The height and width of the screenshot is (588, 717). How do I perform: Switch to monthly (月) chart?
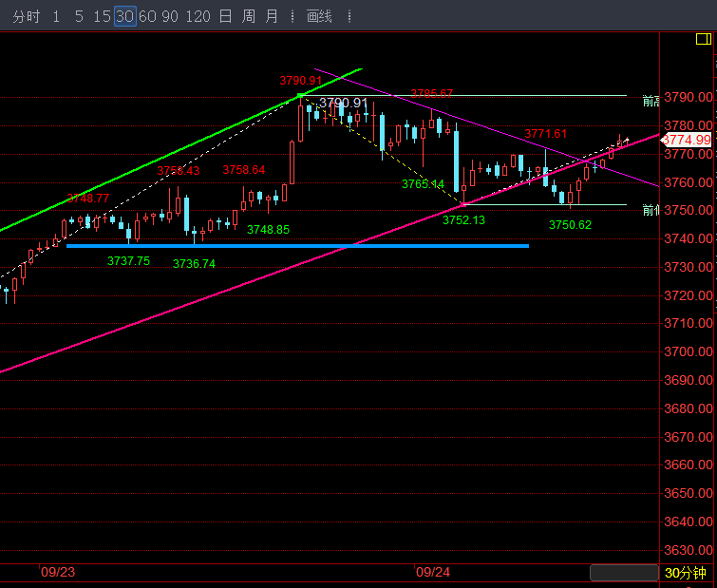click(272, 16)
